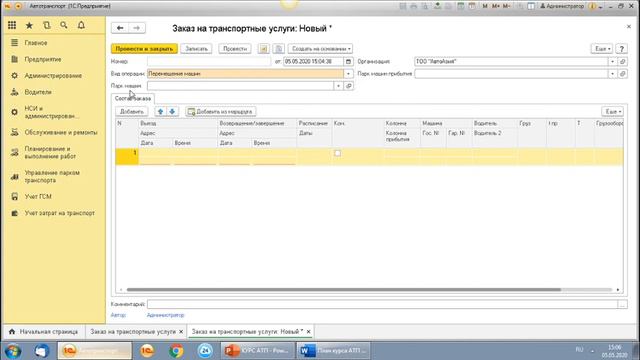
Task: Click the info icon near Администратор
Action: (x=593, y=6)
